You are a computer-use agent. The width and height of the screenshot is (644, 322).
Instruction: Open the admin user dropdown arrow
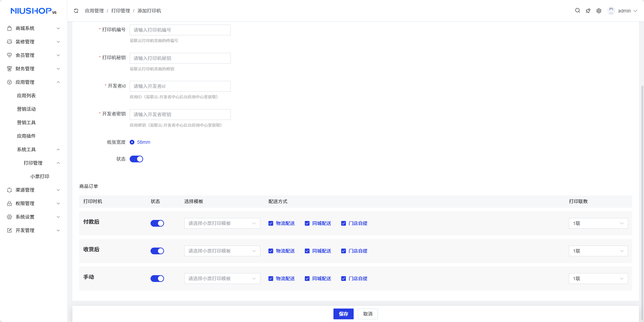(635, 11)
